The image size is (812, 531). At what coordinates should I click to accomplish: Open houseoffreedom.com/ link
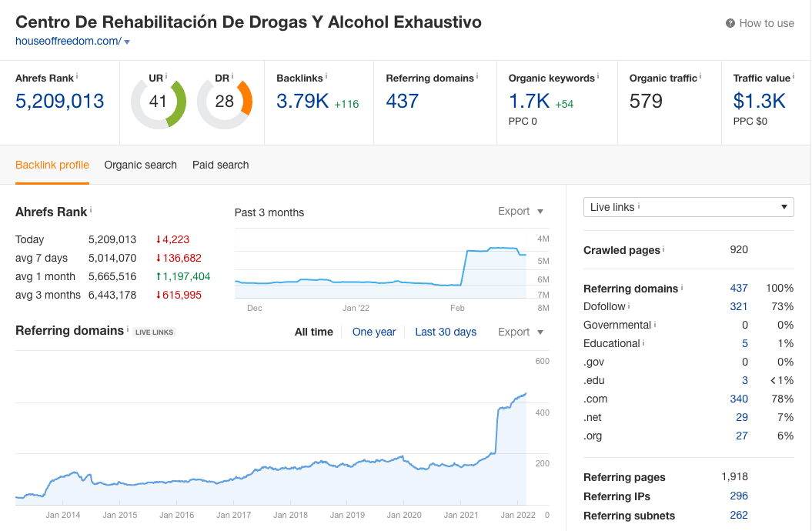pos(69,41)
